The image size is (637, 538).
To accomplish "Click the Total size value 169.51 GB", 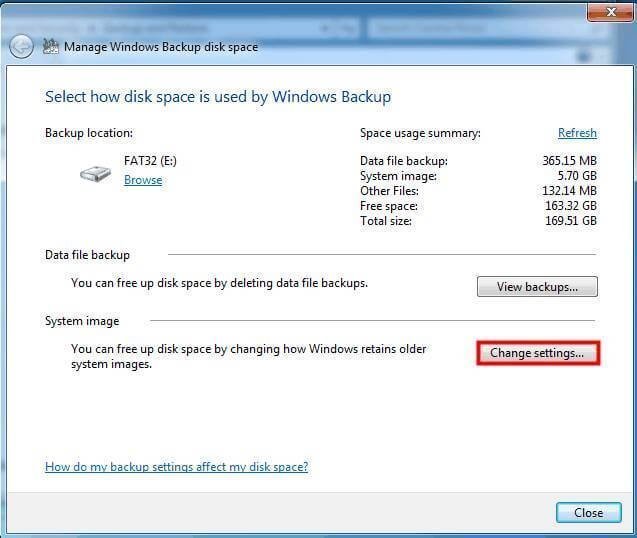I will coord(571,221).
